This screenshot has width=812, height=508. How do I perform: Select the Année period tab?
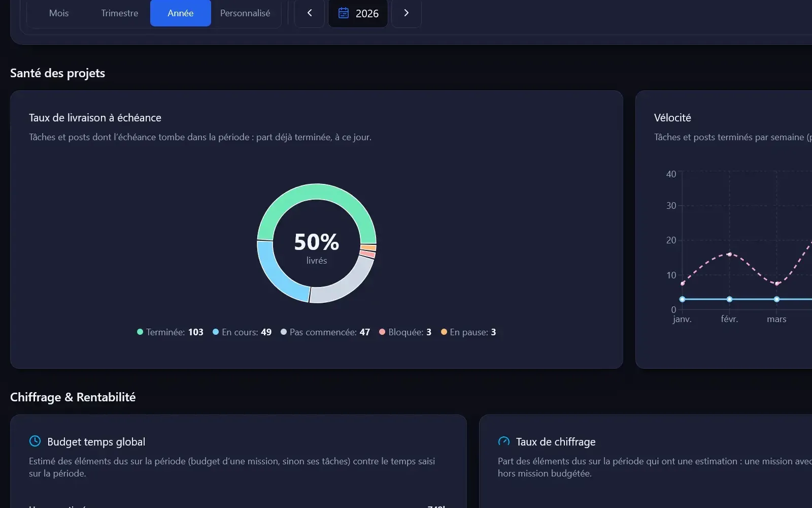181,13
